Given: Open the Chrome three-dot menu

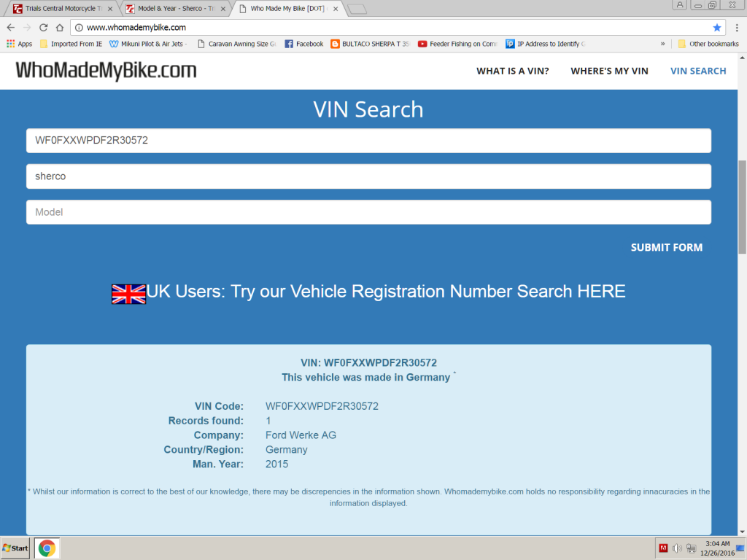Looking at the screenshot, I should point(737,28).
